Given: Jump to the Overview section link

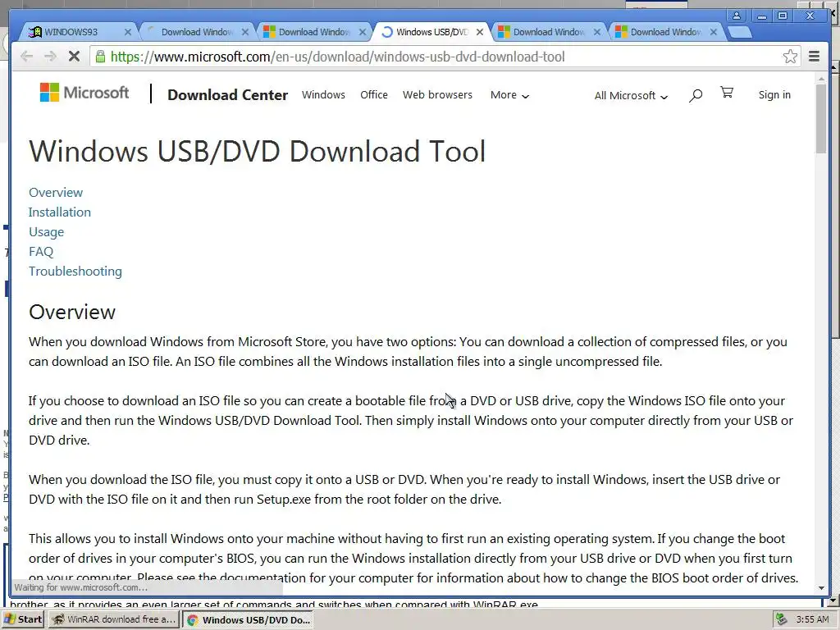Looking at the screenshot, I should pyautogui.click(x=56, y=192).
